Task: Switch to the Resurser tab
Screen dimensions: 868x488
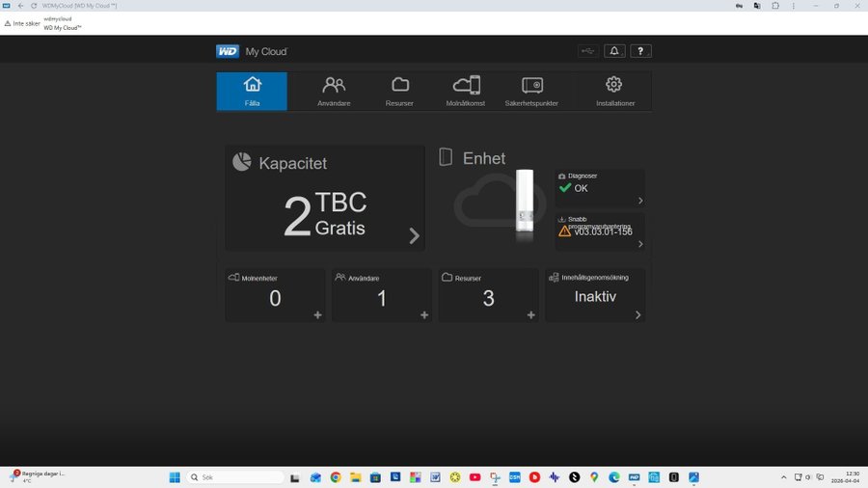Action: tap(399, 92)
